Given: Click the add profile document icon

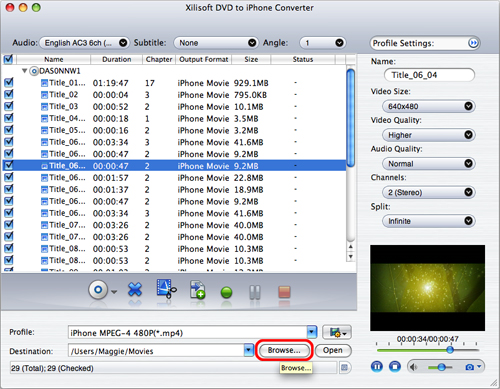Looking at the screenshot, I should click(x=197, y=289).
